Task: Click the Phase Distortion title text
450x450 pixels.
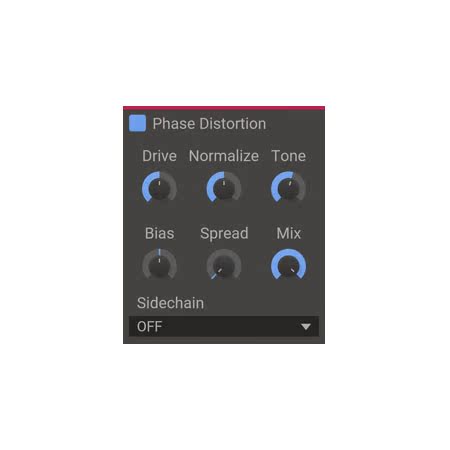Action: pyautogui.click(x=209, y=124)
